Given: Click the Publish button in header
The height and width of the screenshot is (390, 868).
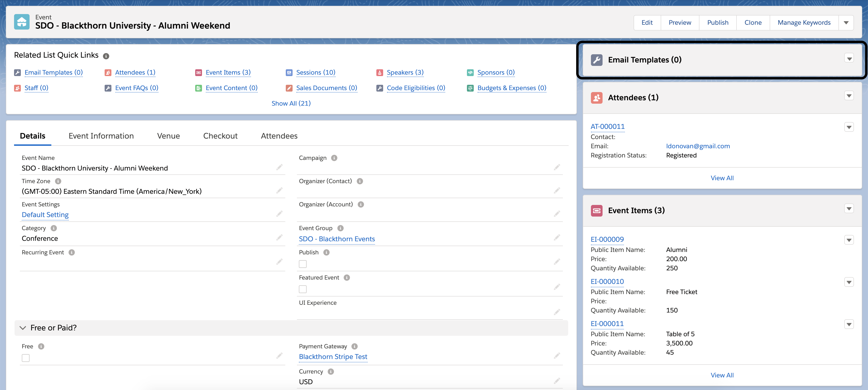Looking at the screenshot, I should 718,23.
